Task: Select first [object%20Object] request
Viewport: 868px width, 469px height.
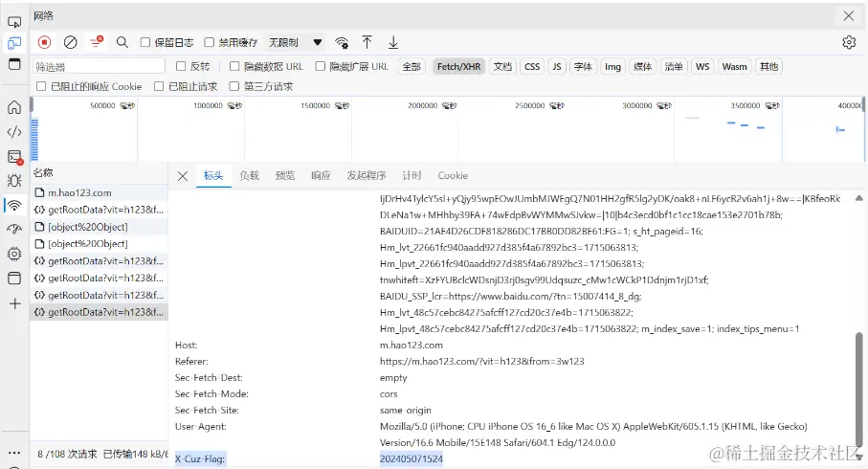Action: tap(100, 227)
